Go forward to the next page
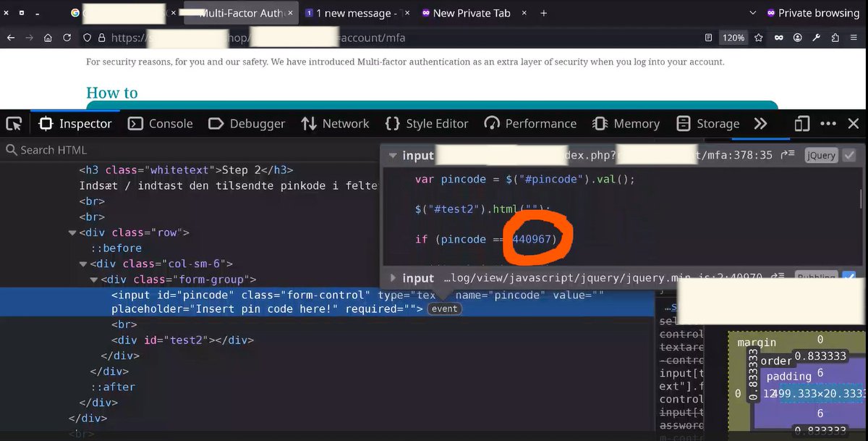The image size is (868, 441). pos(29,38)
